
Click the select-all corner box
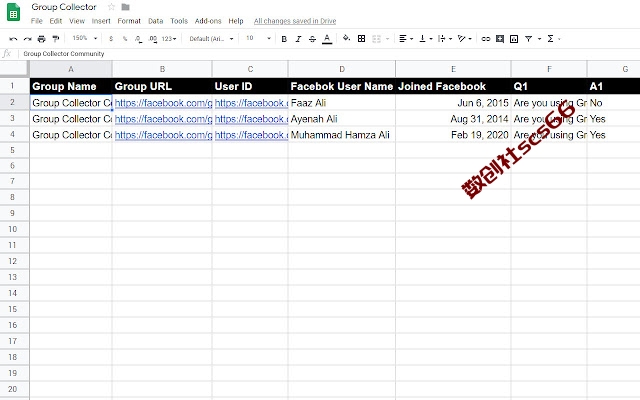(x=15, y=69)
